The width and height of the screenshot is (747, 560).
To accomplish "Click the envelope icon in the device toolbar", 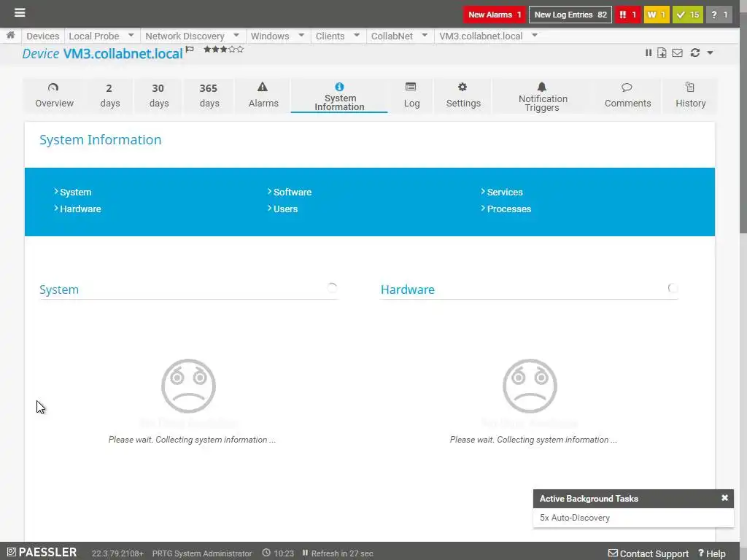I will click(x=677, y=52).
